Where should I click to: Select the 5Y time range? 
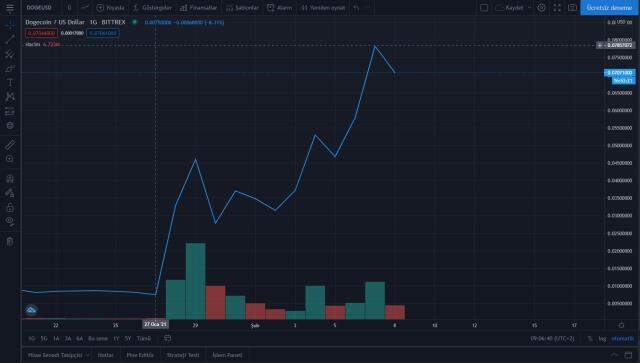(128, 339)
